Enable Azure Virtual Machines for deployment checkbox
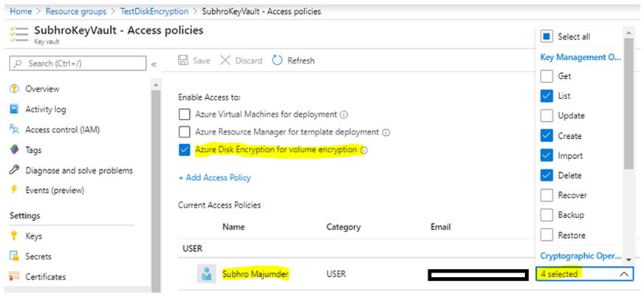Viewport: 644px width, 297px height. (x=185, y=115)
